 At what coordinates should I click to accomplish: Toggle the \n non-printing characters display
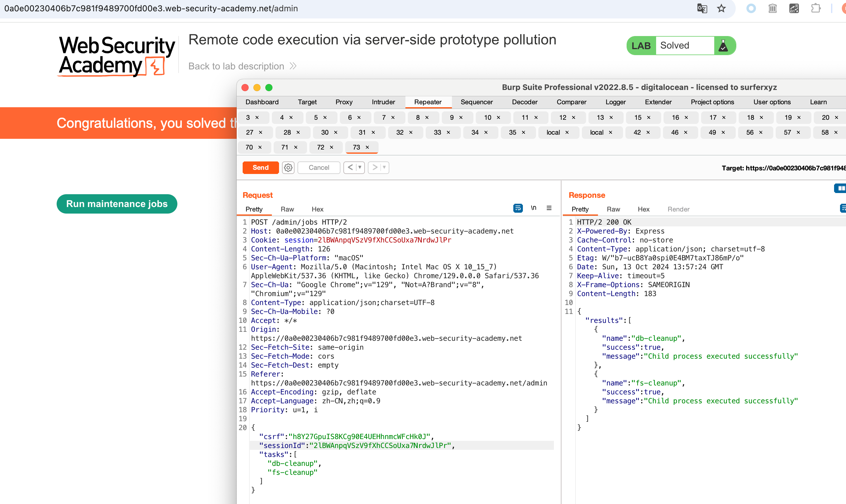[534, 208]
